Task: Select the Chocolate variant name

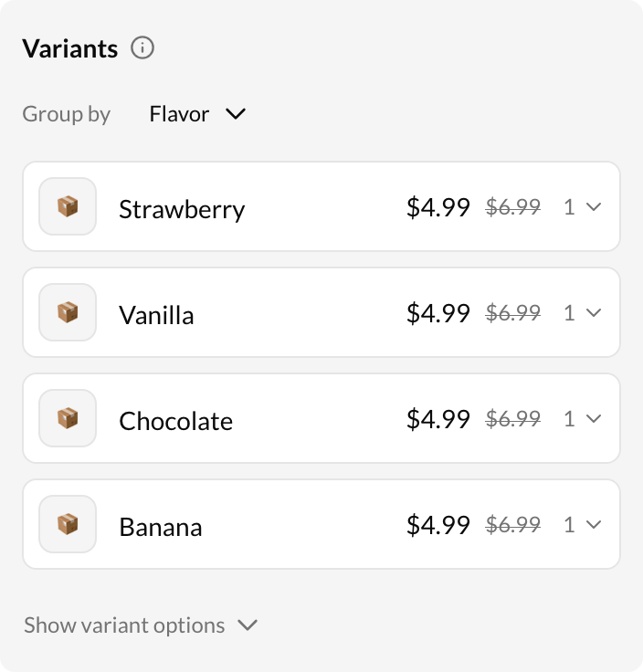Action: [175, 421]
